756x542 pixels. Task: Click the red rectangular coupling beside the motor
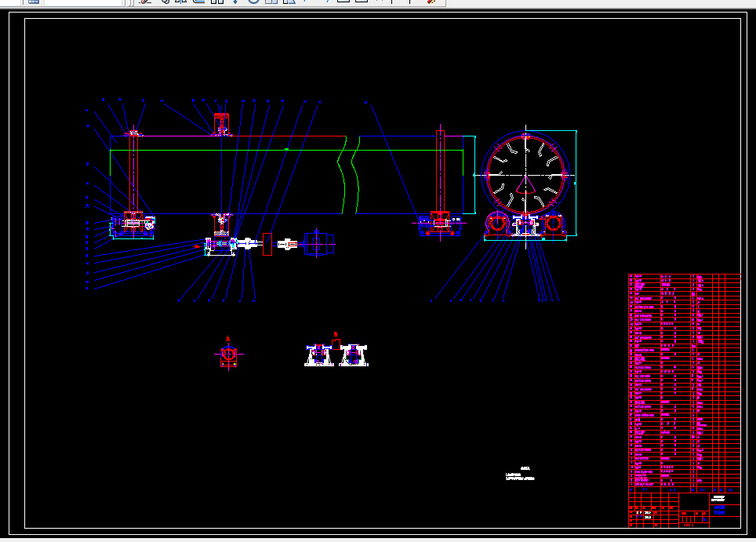[x=267, y=244]
